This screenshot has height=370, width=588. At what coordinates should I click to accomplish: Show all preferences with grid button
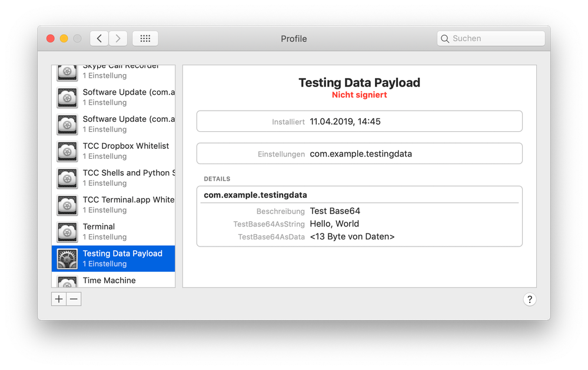pos(145,39)
